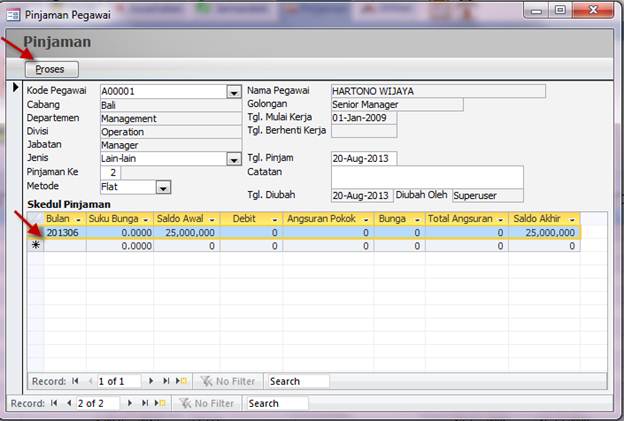The width and height of the screenshot is (624, 421).
Task: Open Debit column filter arrow
Action: click(x=275, y=220)
